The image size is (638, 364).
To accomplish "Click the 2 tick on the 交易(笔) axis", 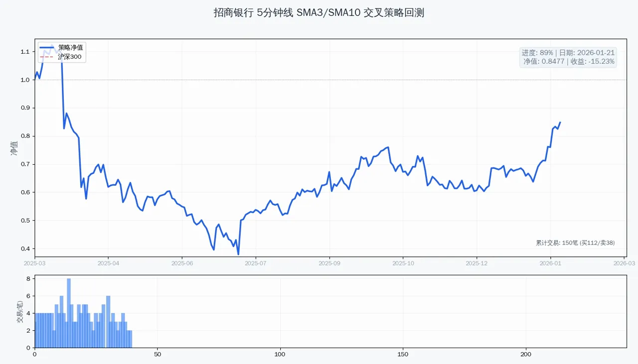I will pyautogui.click(x=28, y=331).
